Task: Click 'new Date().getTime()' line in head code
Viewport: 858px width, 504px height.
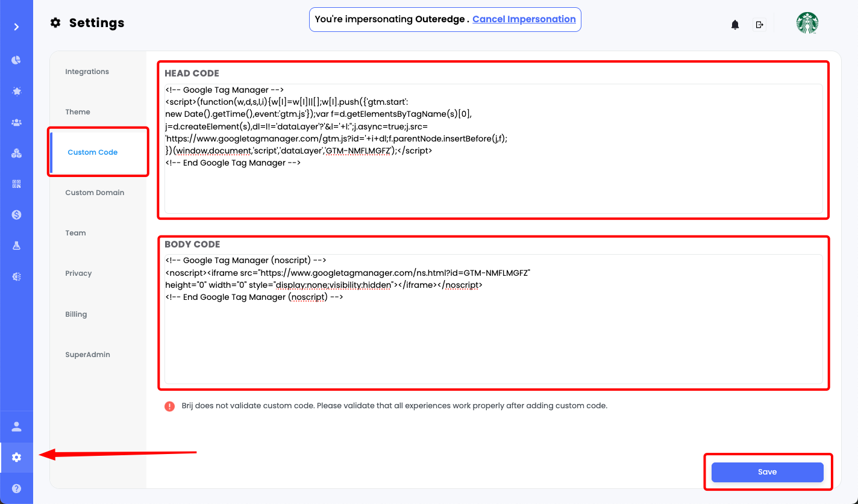Action: tap(318, 114)
